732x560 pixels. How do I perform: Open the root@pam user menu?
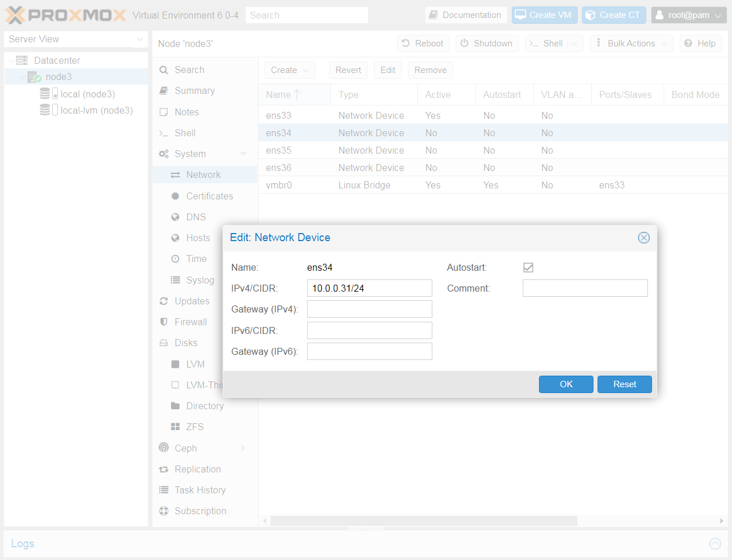click(x=689, y=15)
